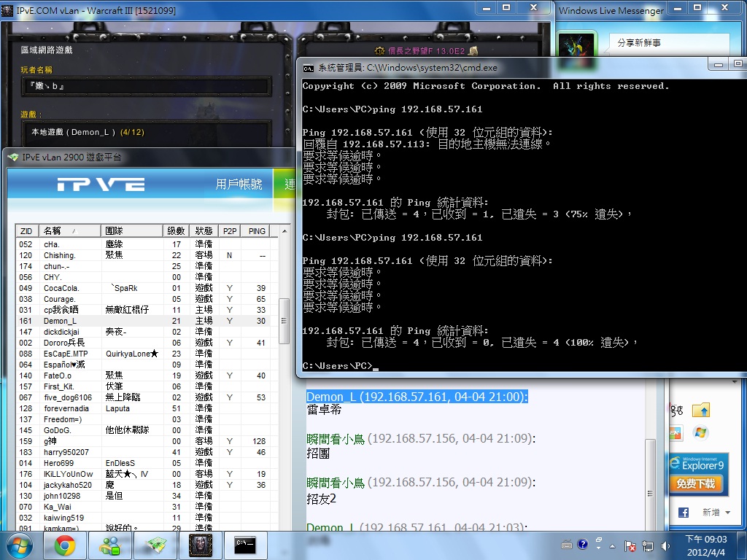Image resolution: width=747 pixels, height=560 pixels.
Task: Open the 新增 dropdown in Messenger
Action: click(716, 513)
